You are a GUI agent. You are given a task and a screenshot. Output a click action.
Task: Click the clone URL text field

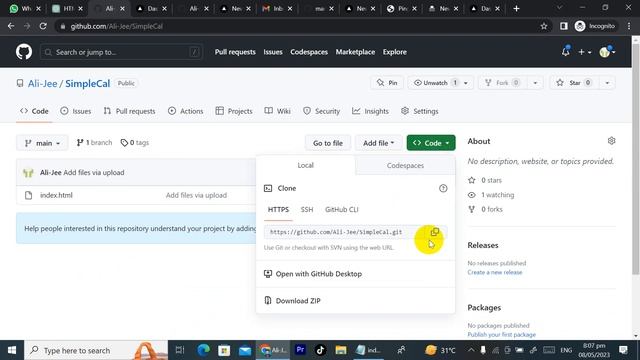(x=343, y=232)
